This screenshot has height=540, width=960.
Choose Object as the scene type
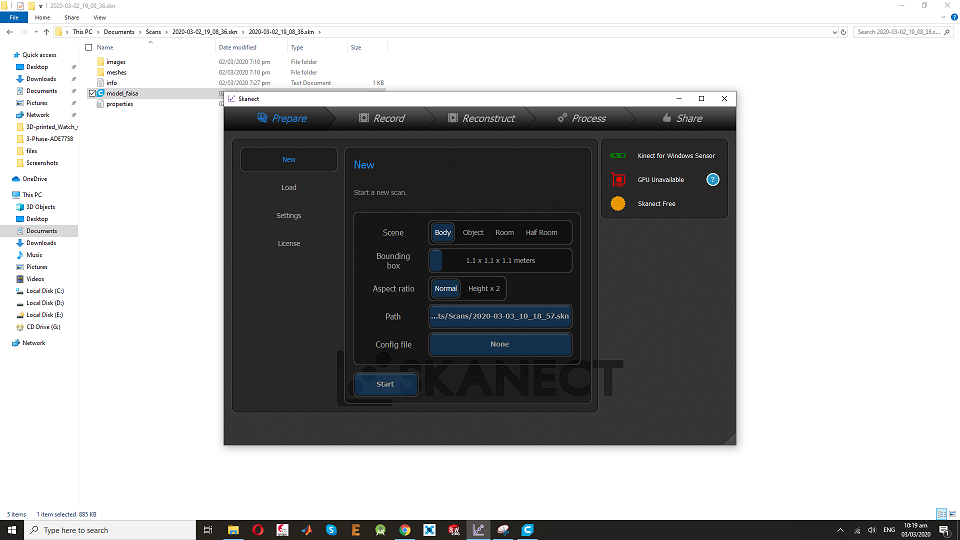coord(473,233)
